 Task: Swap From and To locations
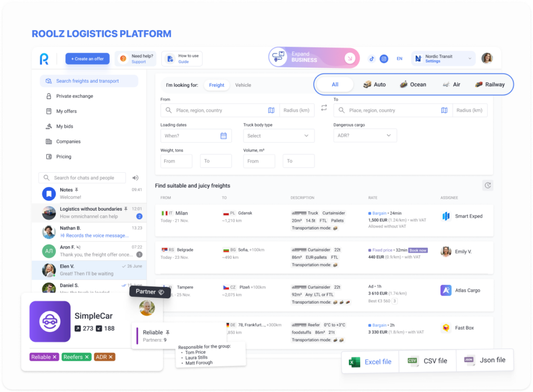click(x=324, y=108)
